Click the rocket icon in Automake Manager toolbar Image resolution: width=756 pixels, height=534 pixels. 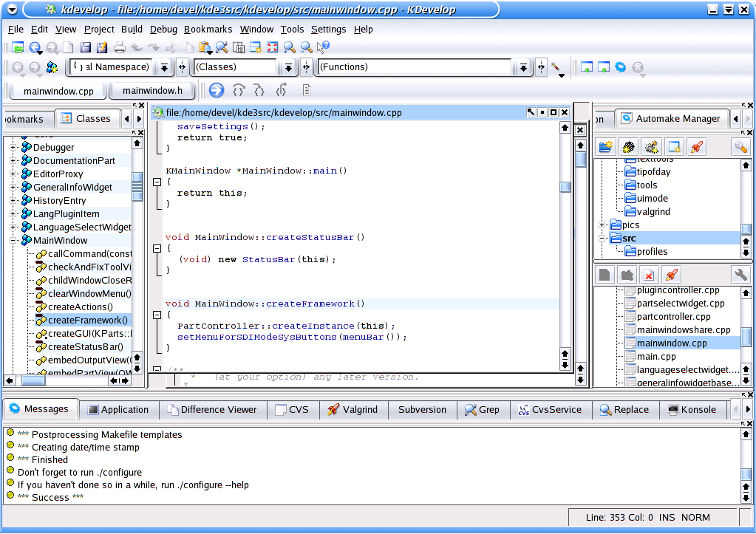(695, 147)
